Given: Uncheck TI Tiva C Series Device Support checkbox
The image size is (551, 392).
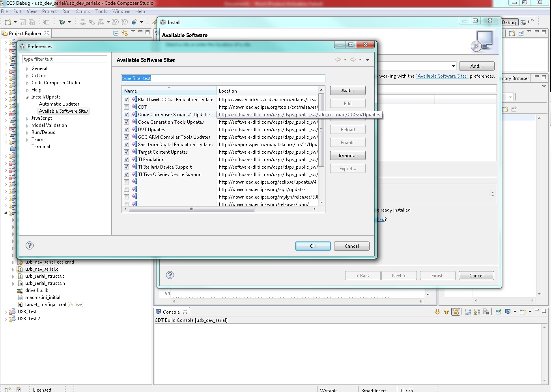Looking at the screenshot, I should [126, 175].
